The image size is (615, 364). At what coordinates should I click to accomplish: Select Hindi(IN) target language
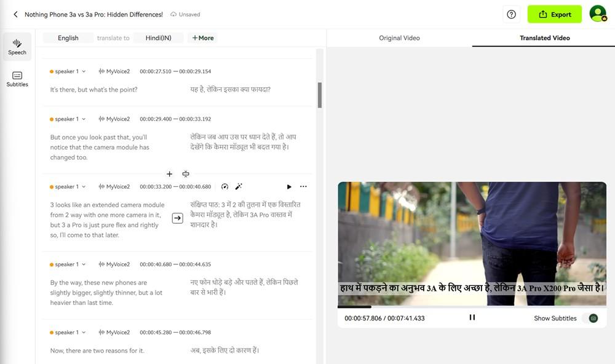tap(159, 38)
